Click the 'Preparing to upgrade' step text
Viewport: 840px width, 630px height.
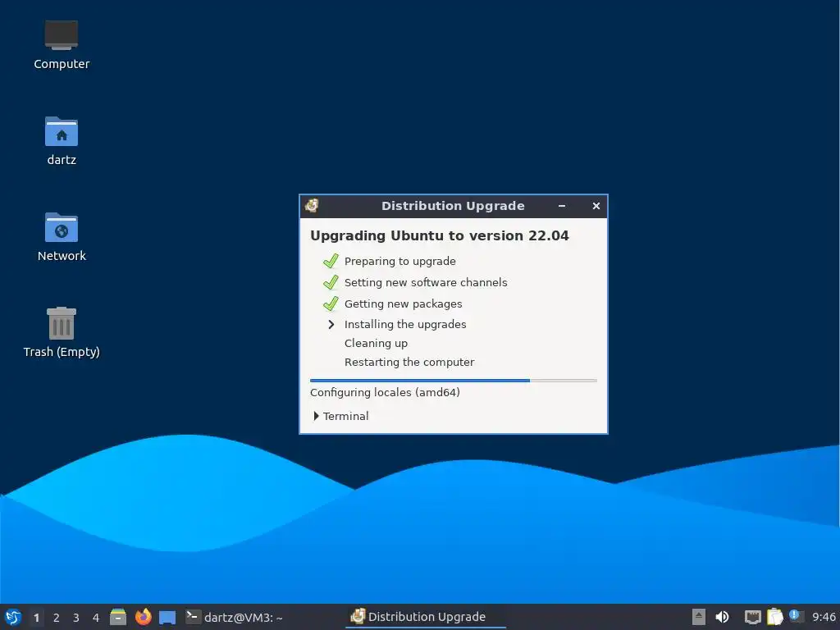[400, 262]
